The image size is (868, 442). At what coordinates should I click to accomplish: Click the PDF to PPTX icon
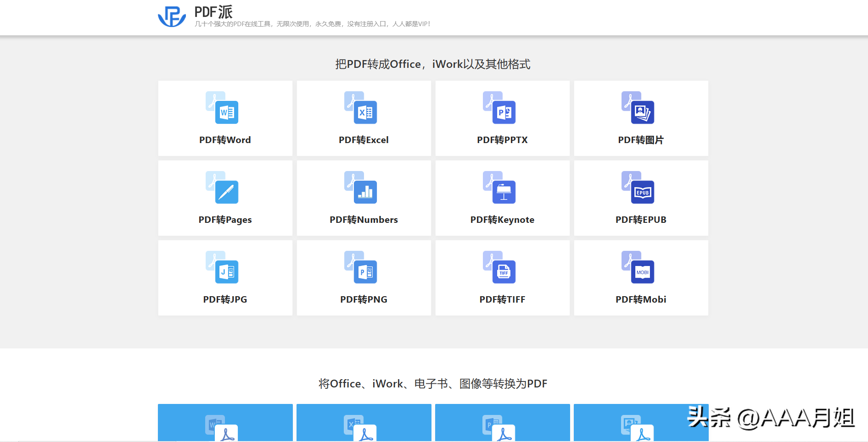(499, 108)
